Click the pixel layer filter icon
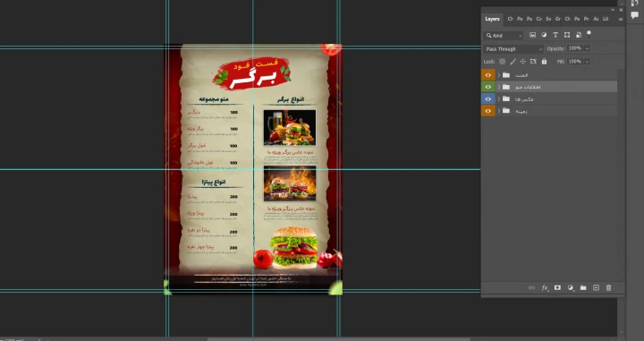The height and width of the screenshot is (341, 644). tap(532, 35)
